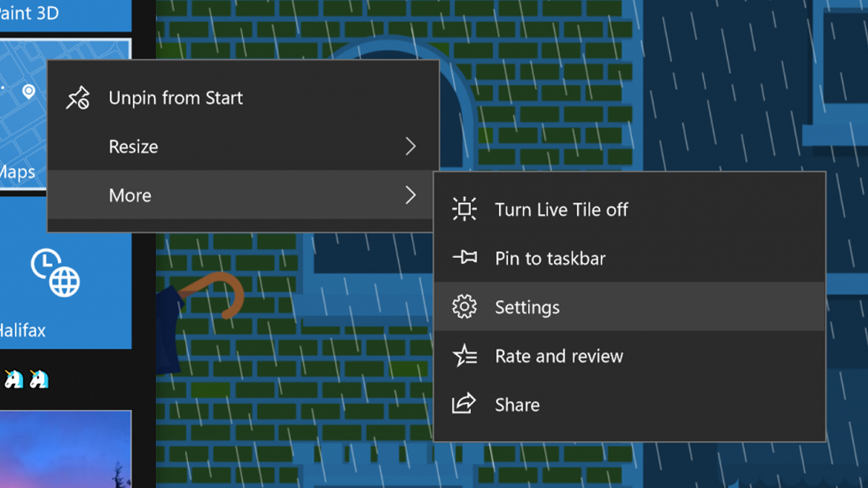Expand the More submenu chevron
This screenshot has width=868, height=488.
click(x=410, y=195)
